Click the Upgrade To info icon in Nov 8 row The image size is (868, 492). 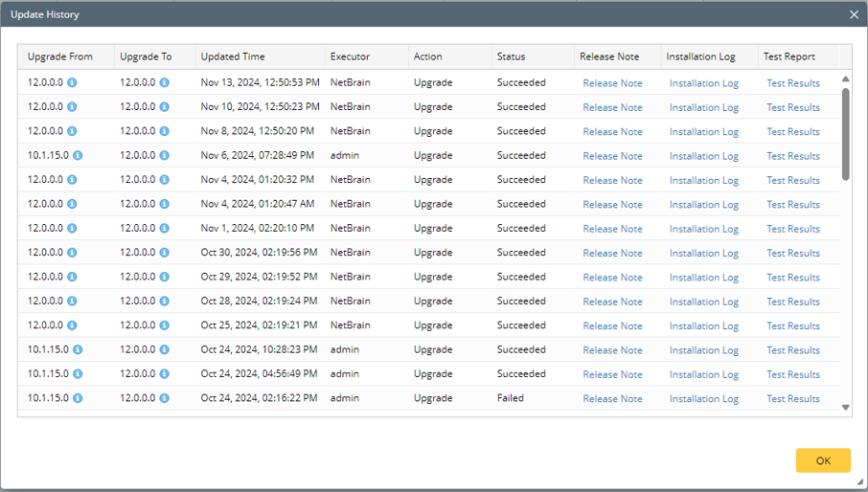[x=165, y=131]
